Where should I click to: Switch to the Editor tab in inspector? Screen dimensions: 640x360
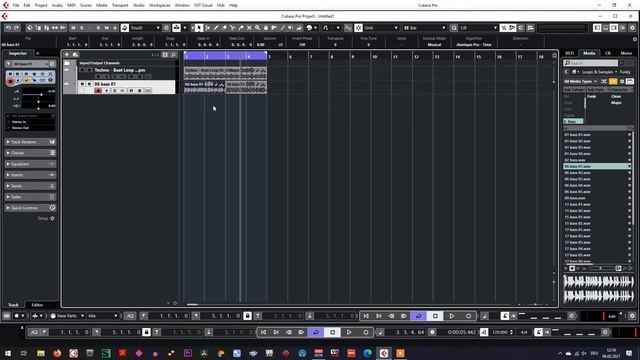[x=37, y=304]
